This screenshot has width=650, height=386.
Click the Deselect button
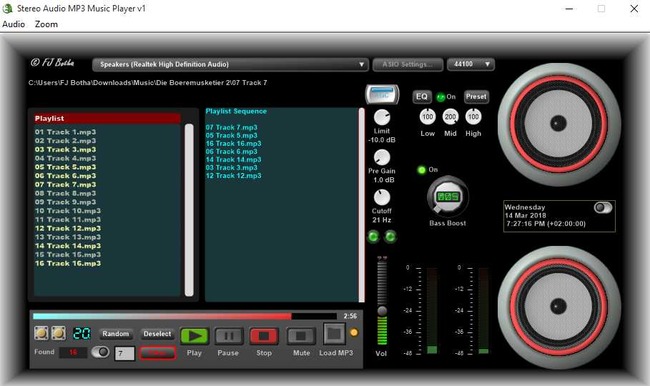tap(157, 334)
